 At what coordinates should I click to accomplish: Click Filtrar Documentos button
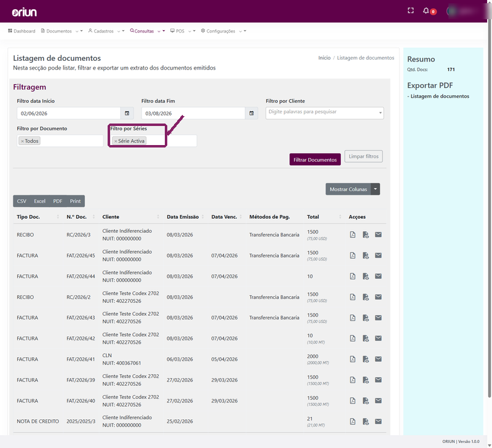pos(315,160)
